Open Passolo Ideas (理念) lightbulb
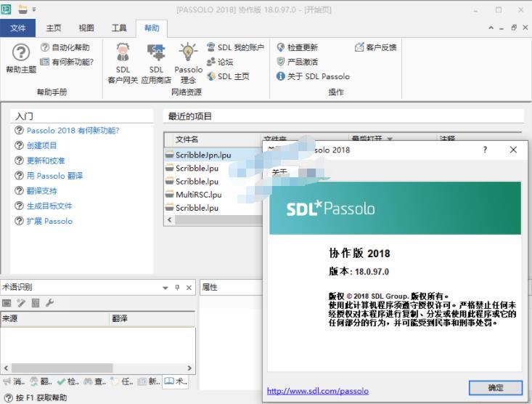 (x=188, y=63)
